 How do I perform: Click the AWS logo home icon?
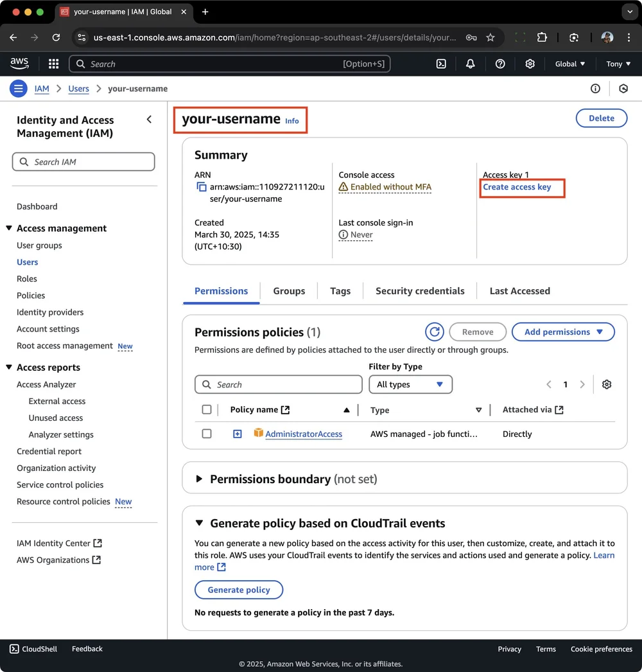[19, 64]
